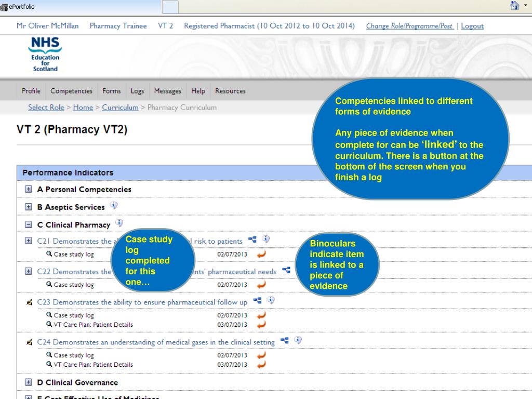Image resolution: width=532 pixels, height=399 pixels.
Task: Click the browser home icon
Action: click(x=515, y=5)
